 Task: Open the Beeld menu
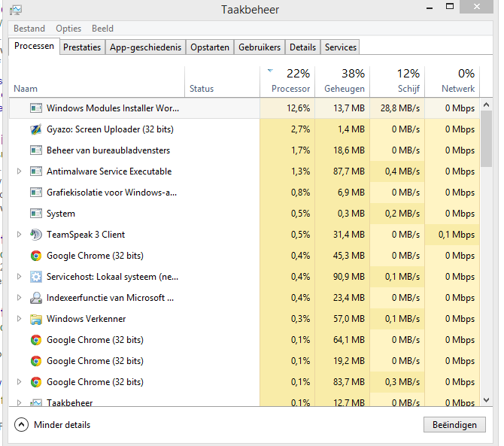point(102,29)
